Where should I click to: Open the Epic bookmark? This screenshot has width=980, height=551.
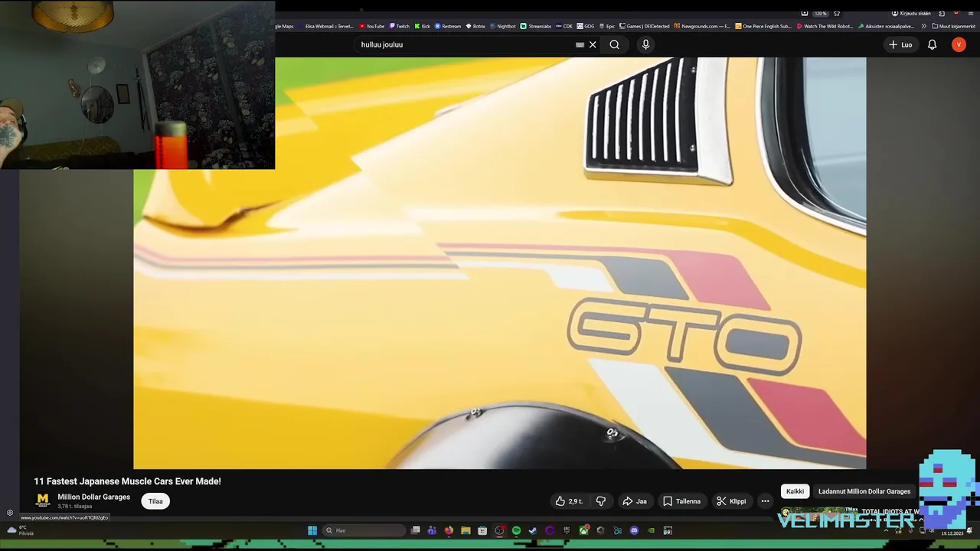(607, 26)
